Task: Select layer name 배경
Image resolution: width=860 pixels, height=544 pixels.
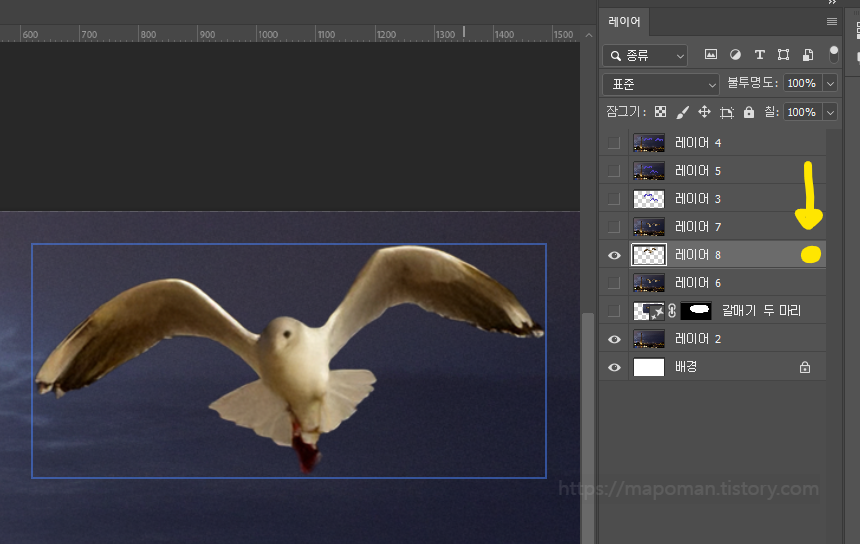Action: point(686,367)
